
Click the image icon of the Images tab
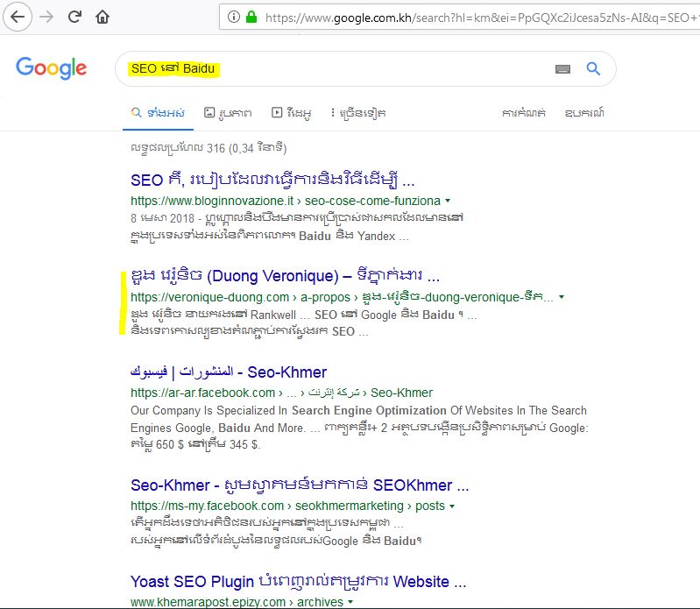[209, 112]
